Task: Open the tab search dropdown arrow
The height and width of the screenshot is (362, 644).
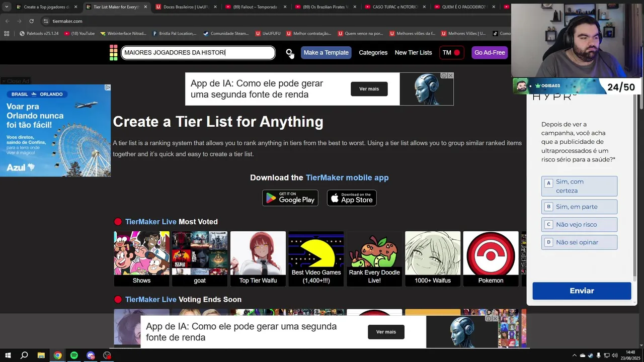Action: point(6,7)
